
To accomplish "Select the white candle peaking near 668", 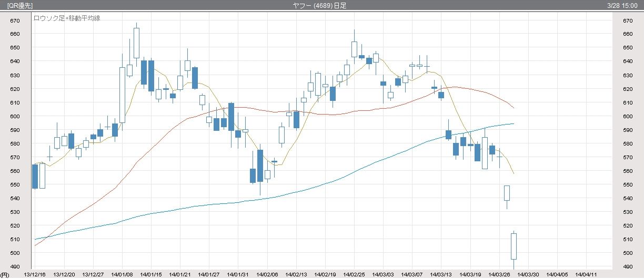I will point(136,43).
